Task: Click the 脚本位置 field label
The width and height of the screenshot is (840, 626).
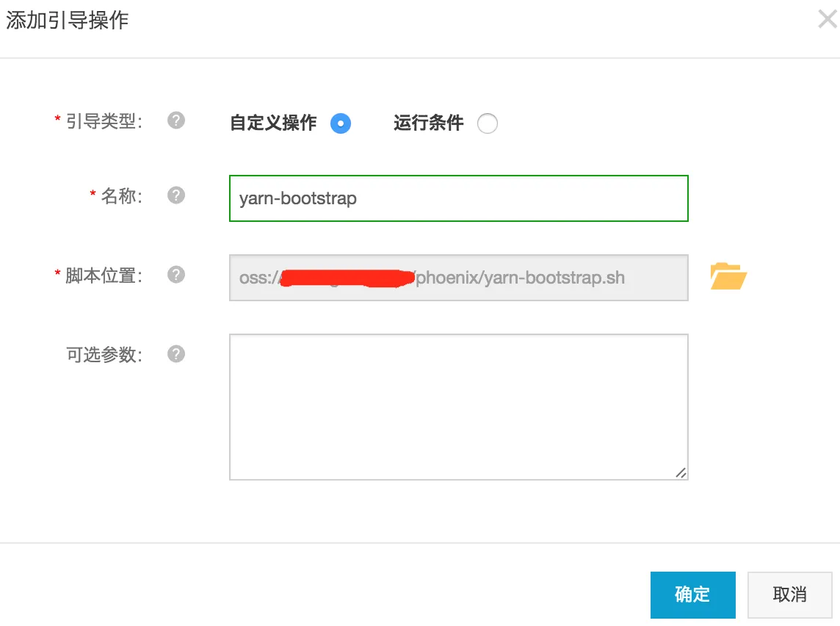Action: pos(104,276)
